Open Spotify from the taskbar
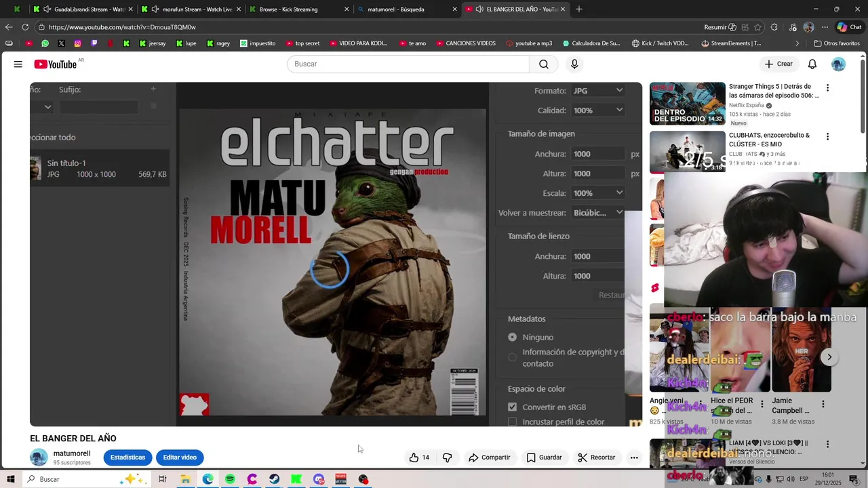The height and width of the screenshot is (488, 868). click(230, 479)
